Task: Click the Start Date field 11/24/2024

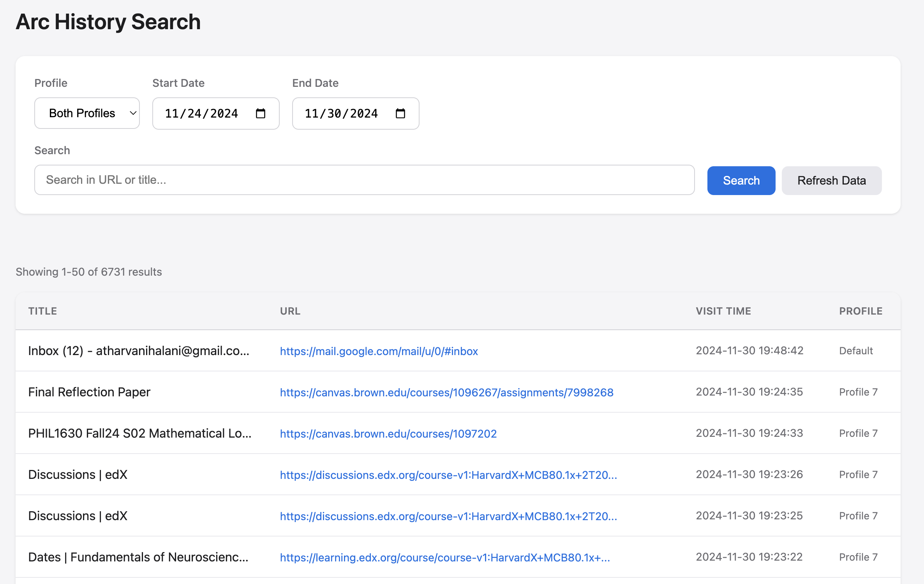Action: (201, 113)
